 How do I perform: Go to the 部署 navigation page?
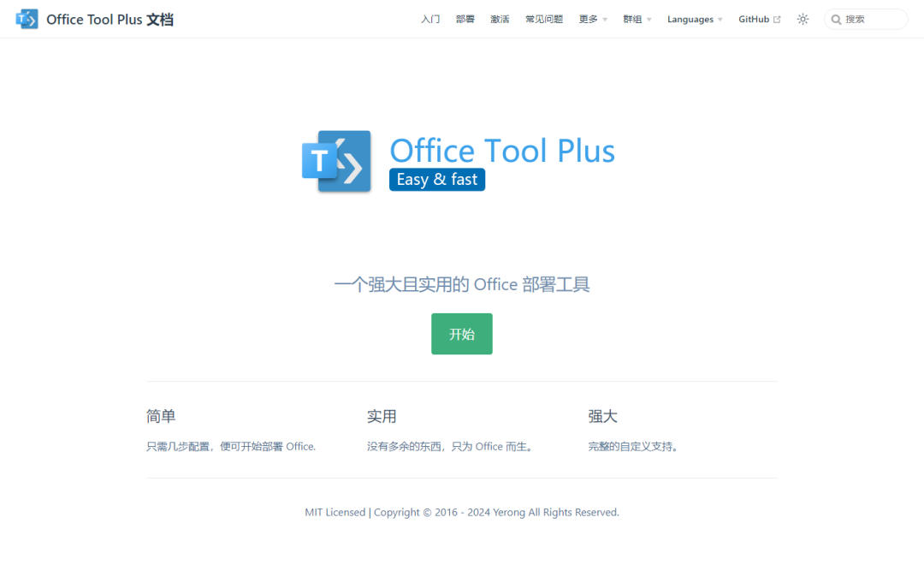point(465,20)
